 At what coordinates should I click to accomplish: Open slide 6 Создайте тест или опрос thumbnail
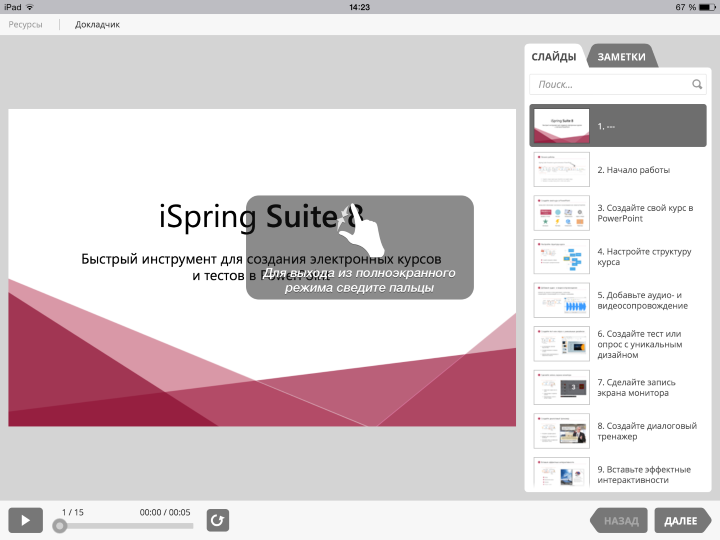click(x=562, y=344)
